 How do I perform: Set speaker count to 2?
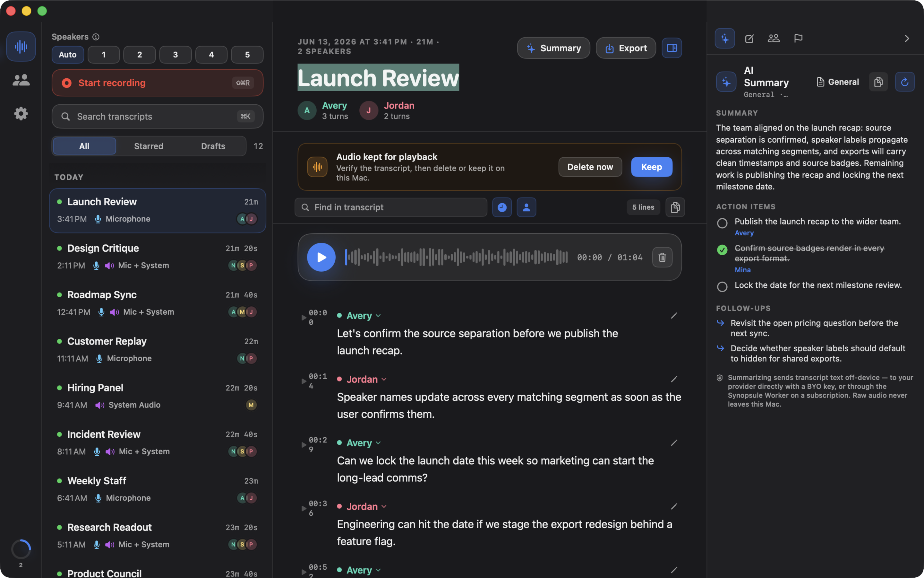139,55
